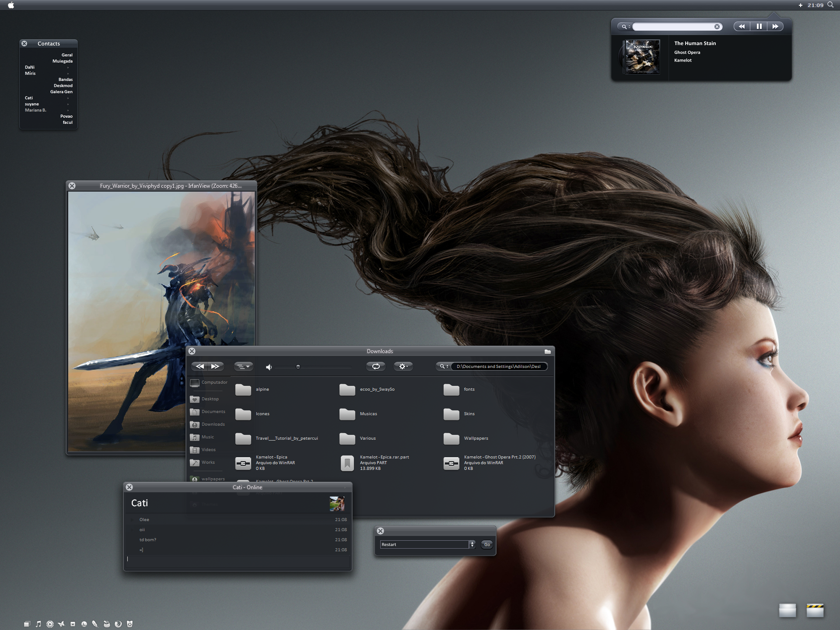The height and width of the screenshot is (630, 840).
Task: Clear the music player search field
Action: 717,27
